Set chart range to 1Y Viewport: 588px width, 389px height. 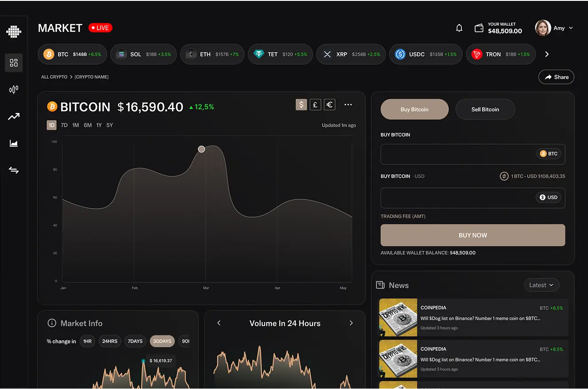click(x=99, y=125)
